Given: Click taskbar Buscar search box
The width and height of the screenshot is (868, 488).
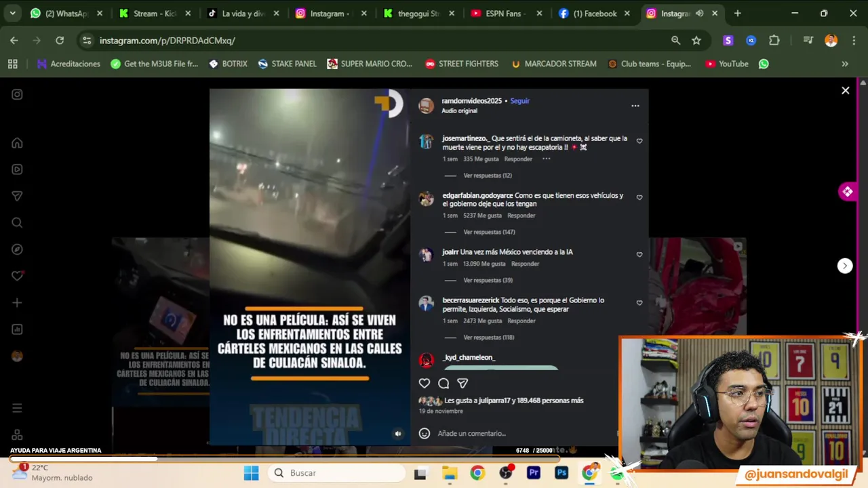Looking at the screenshot, I should tap(335, 473).
